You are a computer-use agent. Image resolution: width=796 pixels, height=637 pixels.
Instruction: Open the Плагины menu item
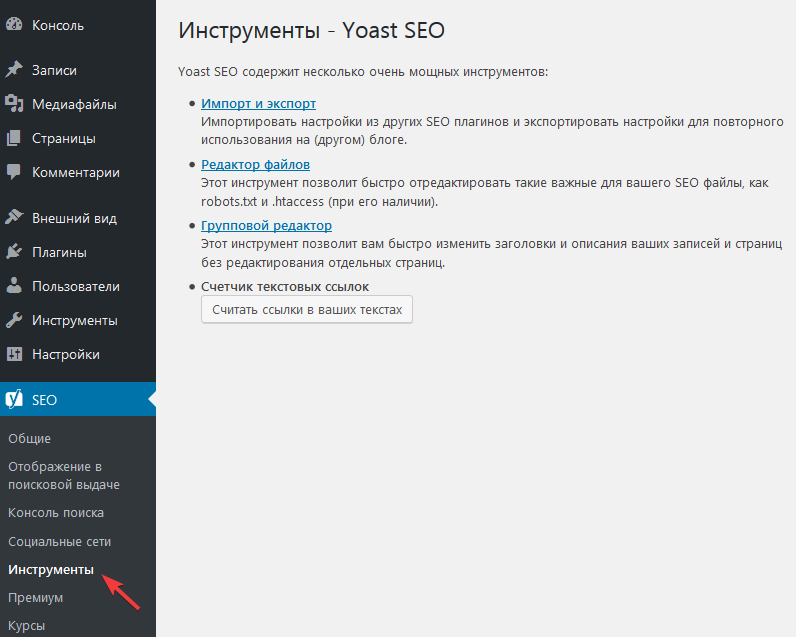pos(78,252)
